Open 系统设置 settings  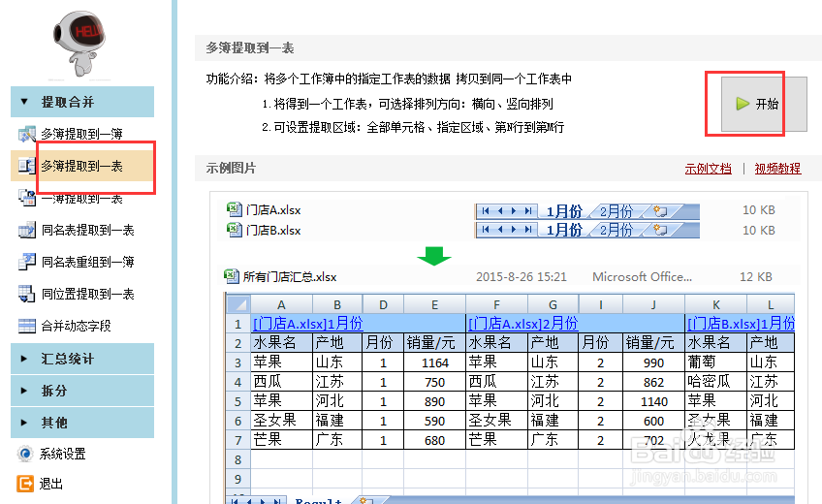tap(62, 454)
